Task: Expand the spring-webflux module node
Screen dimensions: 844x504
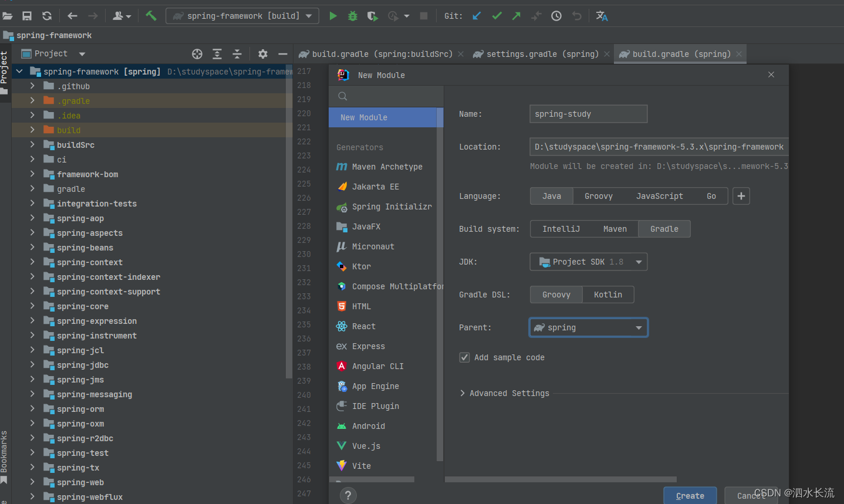Action: 32,496
